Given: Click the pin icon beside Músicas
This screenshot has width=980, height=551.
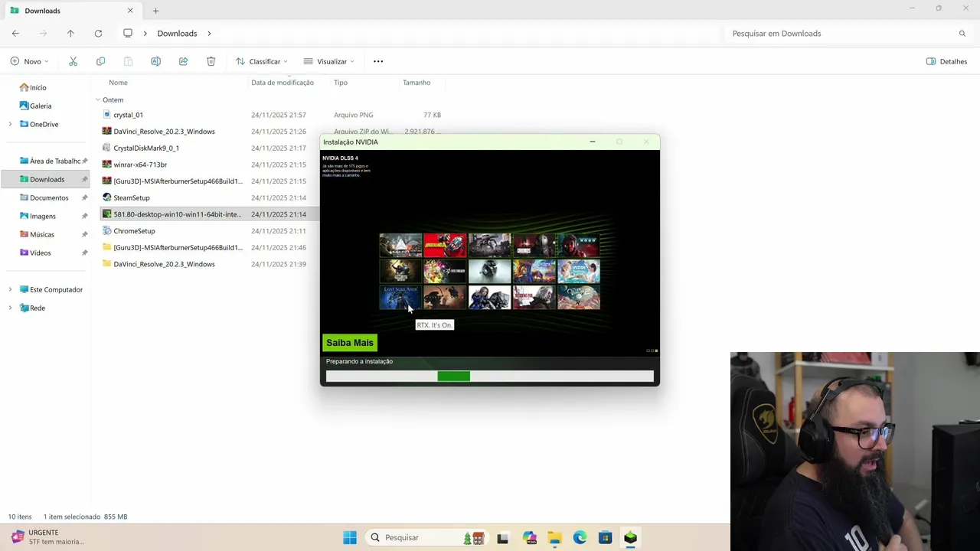Looking at the screenshot, I should tap(84, 234).
